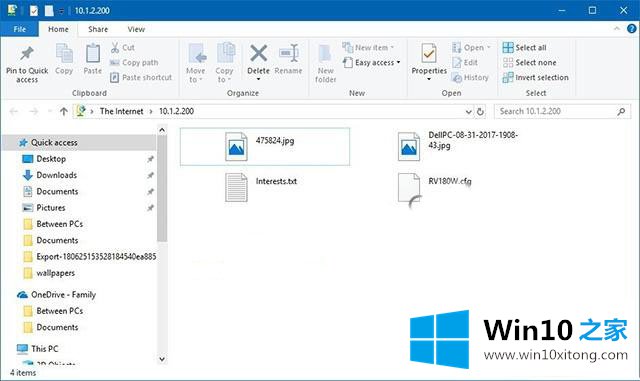Click the 10.1.2.200 breadcrumb in address bar

(x=176, y=111)
